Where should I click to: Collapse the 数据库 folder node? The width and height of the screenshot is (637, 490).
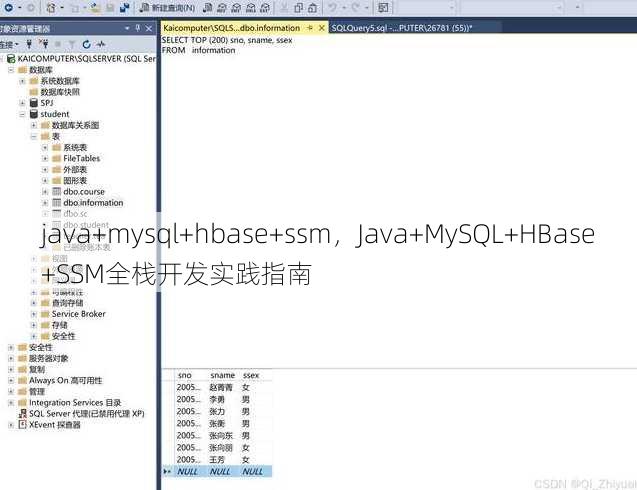pos(11,70)
